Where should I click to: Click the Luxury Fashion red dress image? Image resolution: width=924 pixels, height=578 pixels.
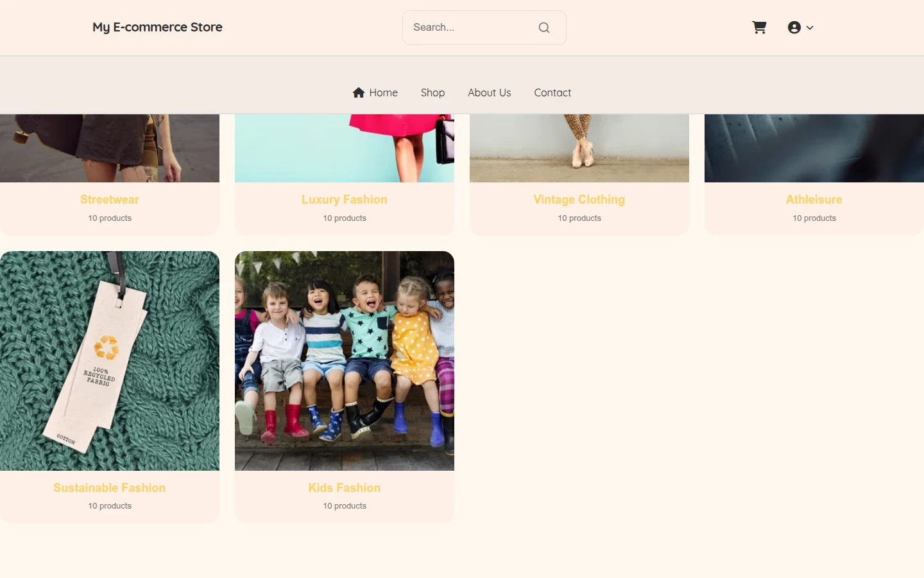pos(345,148)
